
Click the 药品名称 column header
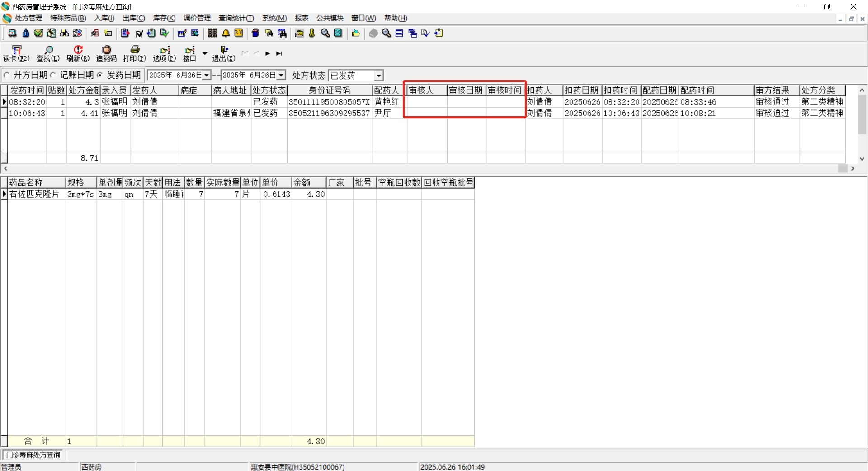[x=37, y=182]
